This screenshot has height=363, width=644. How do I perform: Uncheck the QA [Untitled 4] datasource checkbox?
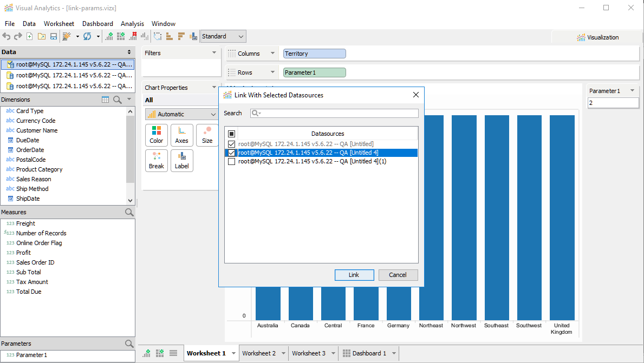tap(232, 153)
